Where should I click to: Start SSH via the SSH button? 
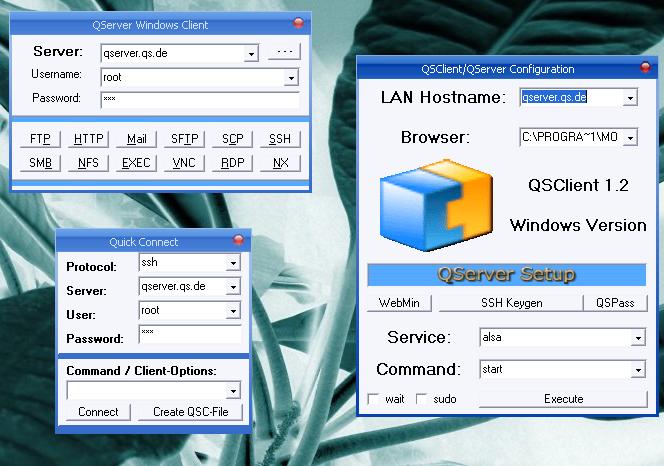280,139
